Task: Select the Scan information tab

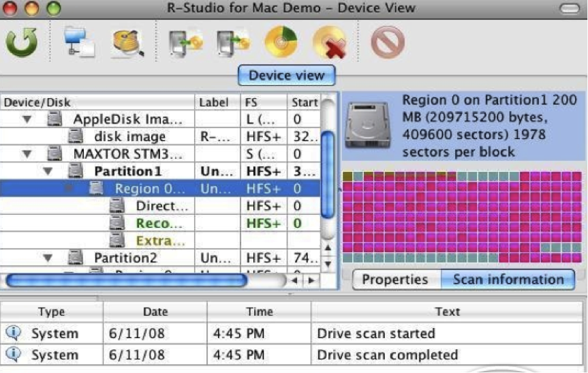Action: pyautogui.click(x=508, y=280)
